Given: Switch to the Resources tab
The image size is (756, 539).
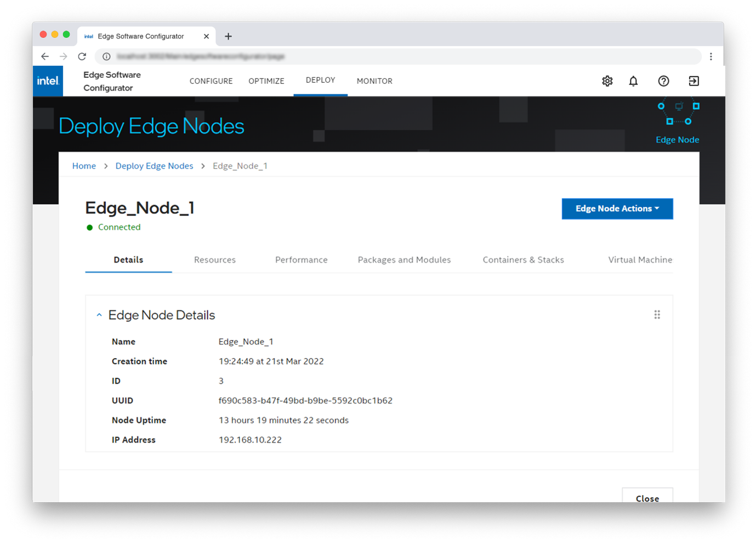Looking at the screenshot, I should coord(214,260).
